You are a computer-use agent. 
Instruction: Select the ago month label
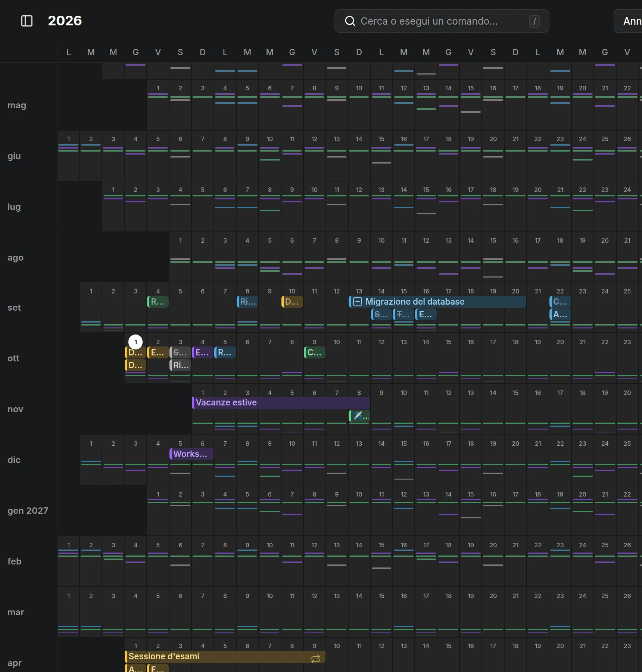(15, 258)
